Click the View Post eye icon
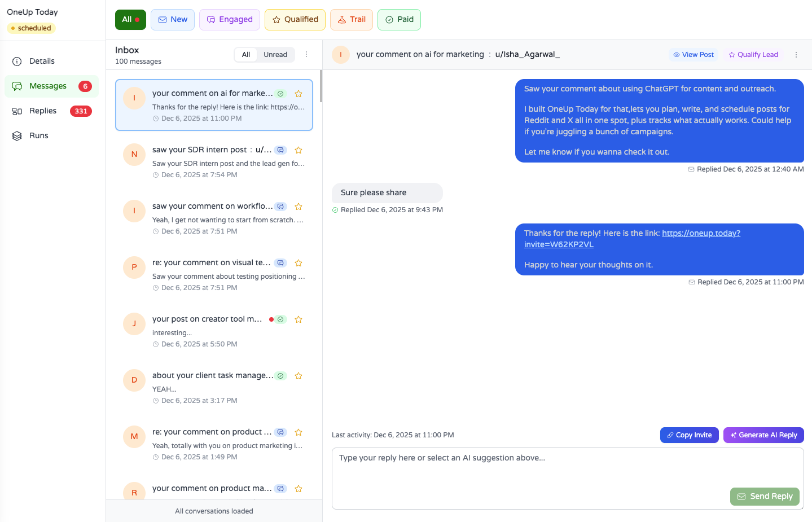The height and width of the screenshot is (522, 812). 675,54
